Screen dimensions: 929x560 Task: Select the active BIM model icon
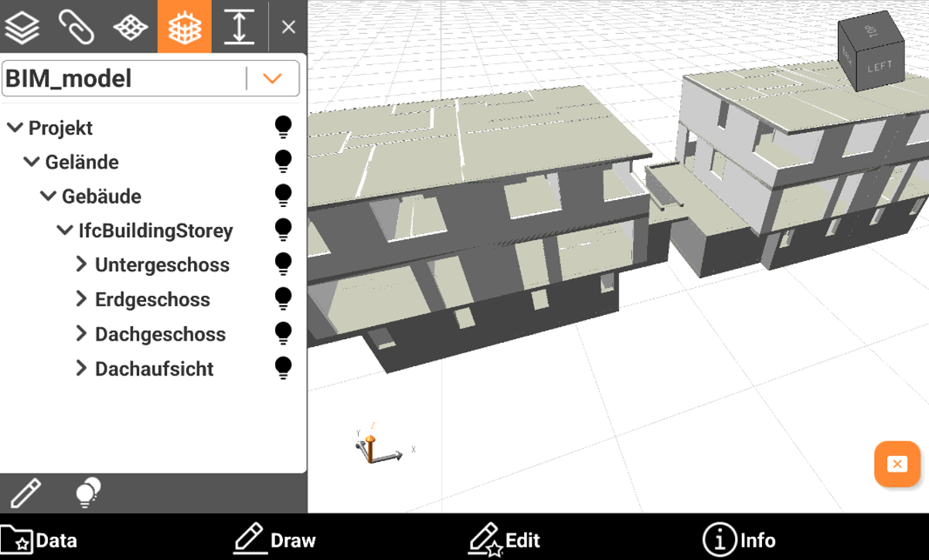click(x=185, y=27)
